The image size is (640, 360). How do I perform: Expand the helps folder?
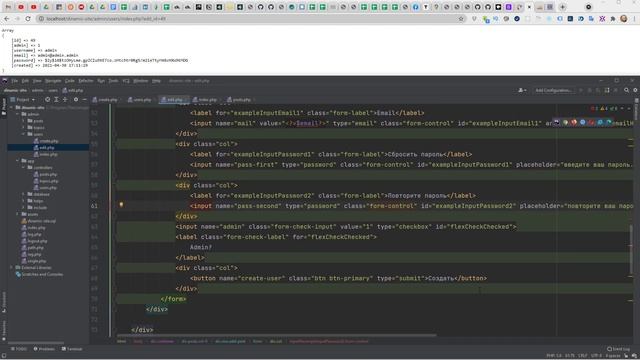pyautogui.click(x=24, y=201)
